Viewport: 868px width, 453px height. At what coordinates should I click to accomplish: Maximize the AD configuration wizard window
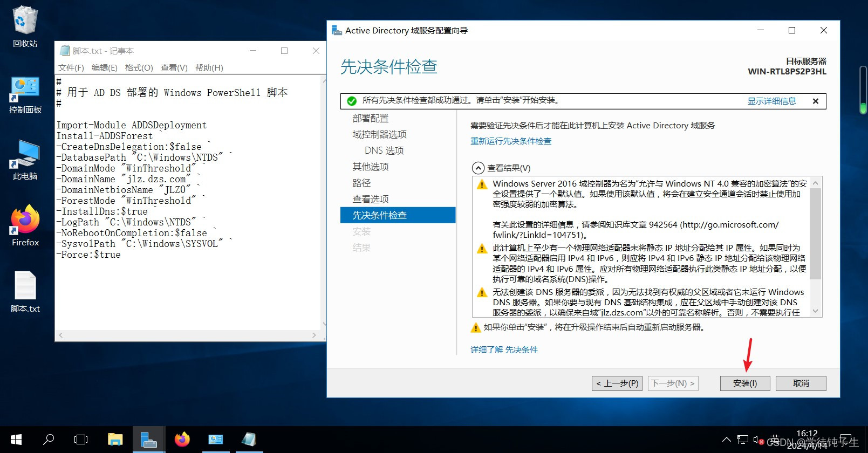[792, 30]
